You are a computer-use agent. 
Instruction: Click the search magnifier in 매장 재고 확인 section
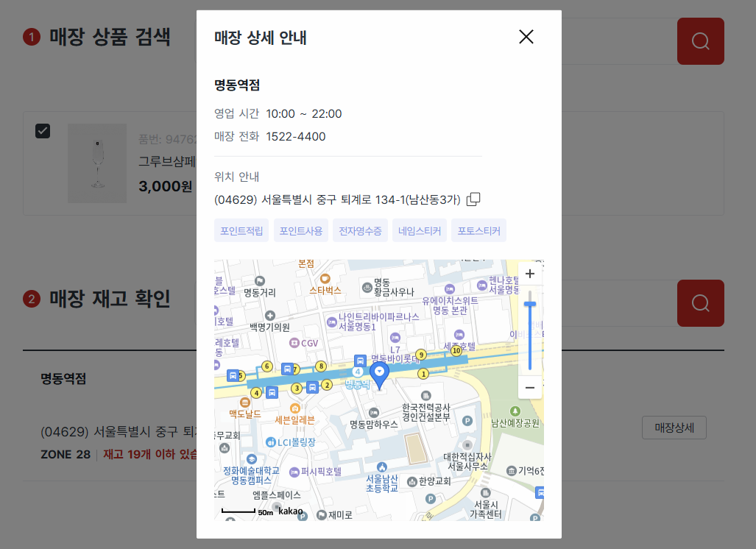pyautogui.click(x=700, y=302)
